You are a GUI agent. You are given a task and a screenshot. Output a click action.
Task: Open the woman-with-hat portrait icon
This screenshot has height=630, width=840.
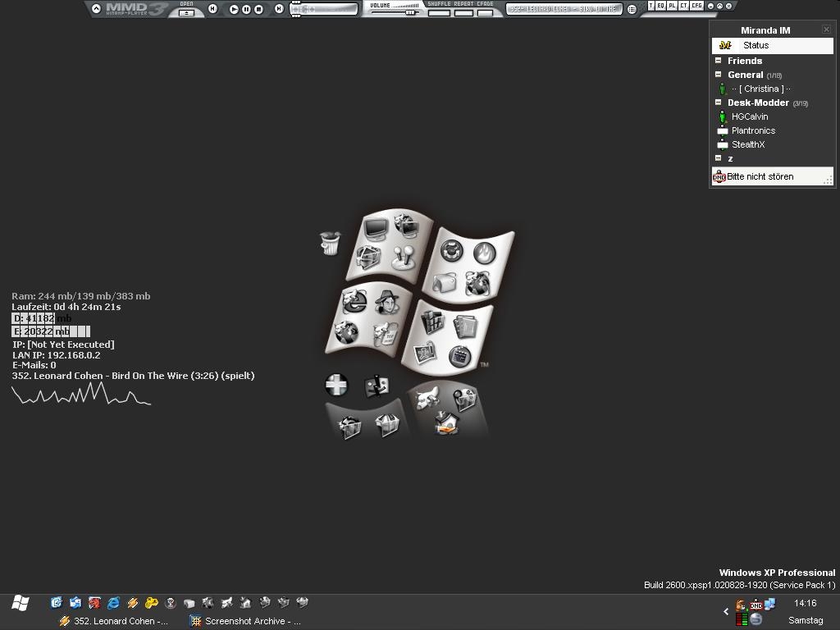(387, 303)
